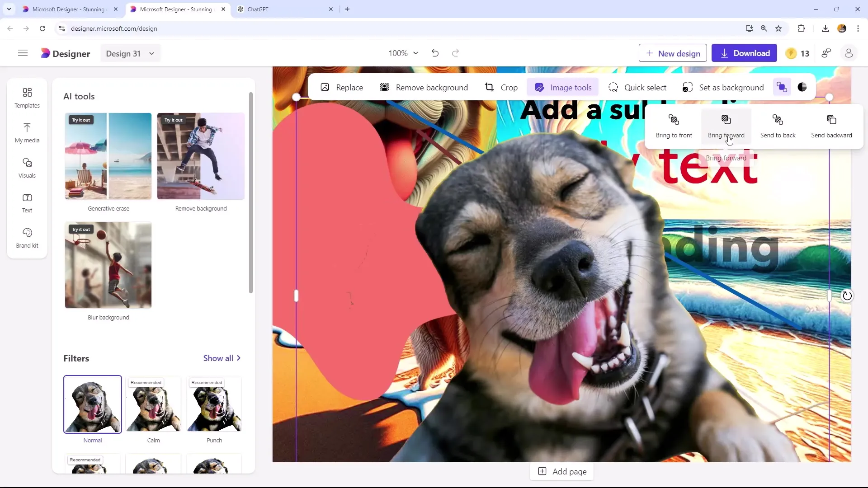Select the Generative erase tool

[108, 155]
